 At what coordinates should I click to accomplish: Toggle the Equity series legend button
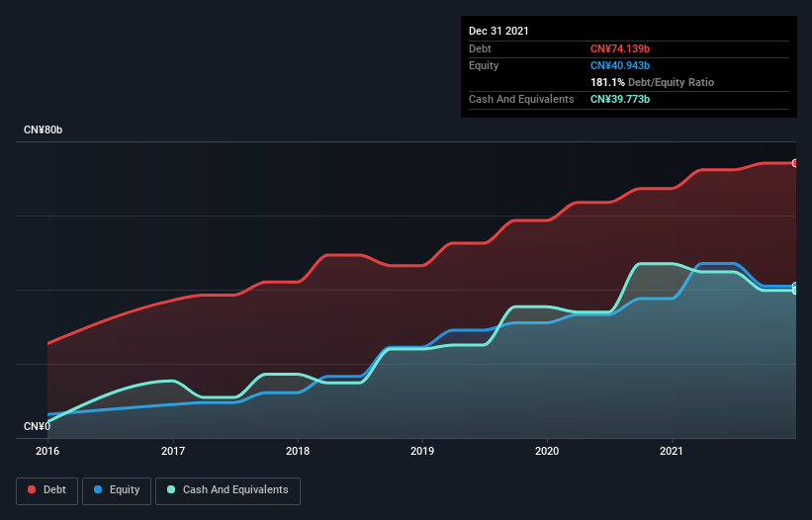pos(117,490)
